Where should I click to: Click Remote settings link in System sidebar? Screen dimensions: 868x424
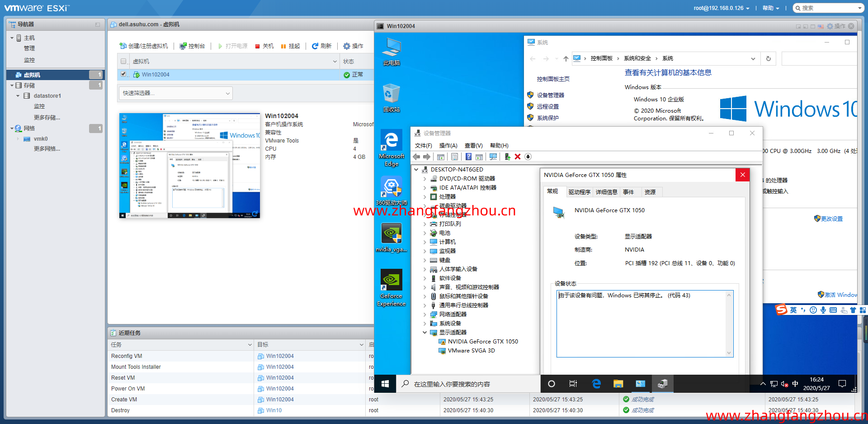pos(548,107)
